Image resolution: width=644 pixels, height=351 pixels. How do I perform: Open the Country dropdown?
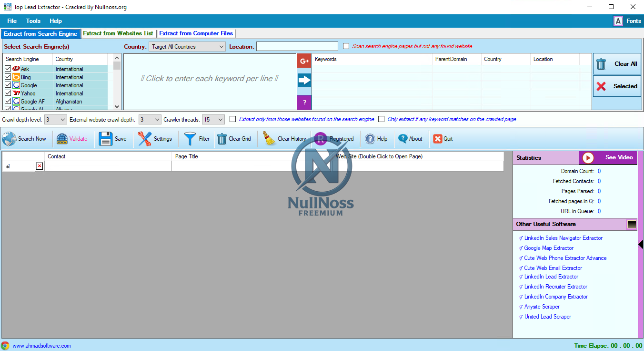(x=222, y=46)
